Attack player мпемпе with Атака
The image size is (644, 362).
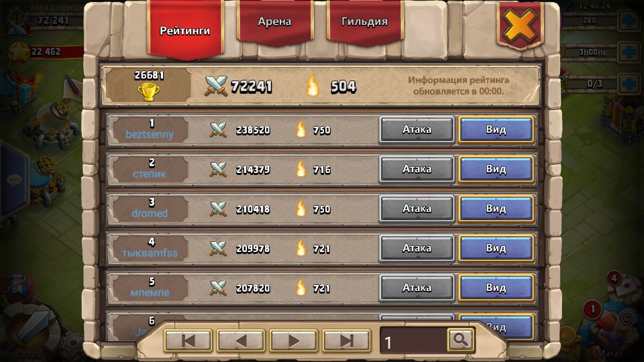coord(417,288)
